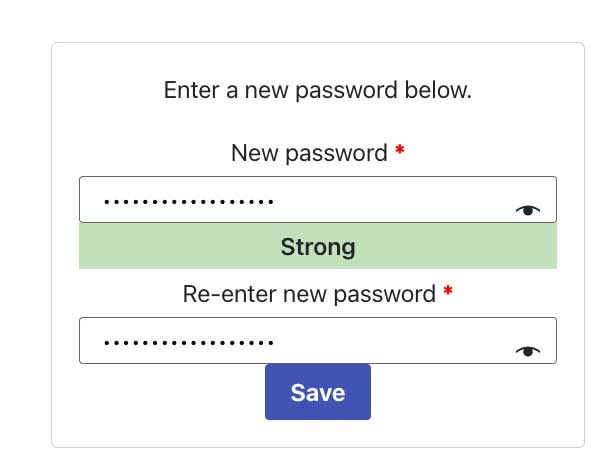Click the red asterisk beside Re-enter new password
Viewport: 616px width, 474px height.
448,292
